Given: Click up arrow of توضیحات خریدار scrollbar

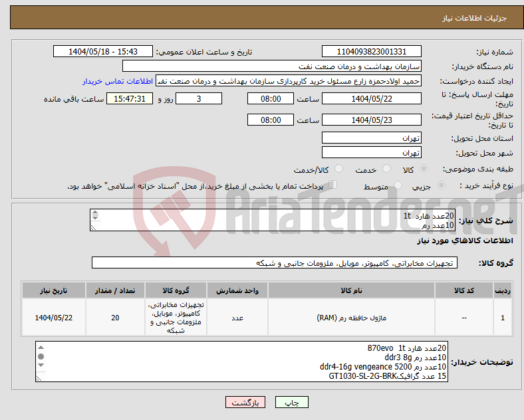Looking at the screenshot, I should (41, 348).
